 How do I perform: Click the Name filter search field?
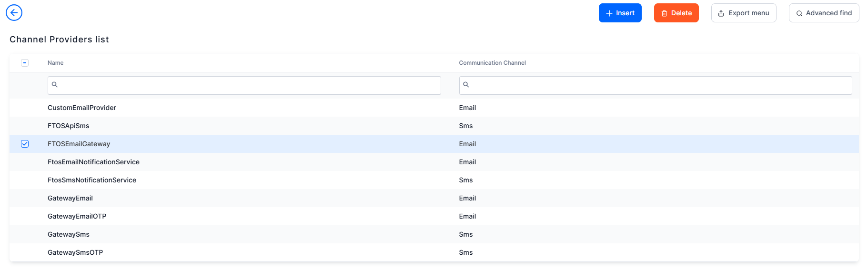244,85
